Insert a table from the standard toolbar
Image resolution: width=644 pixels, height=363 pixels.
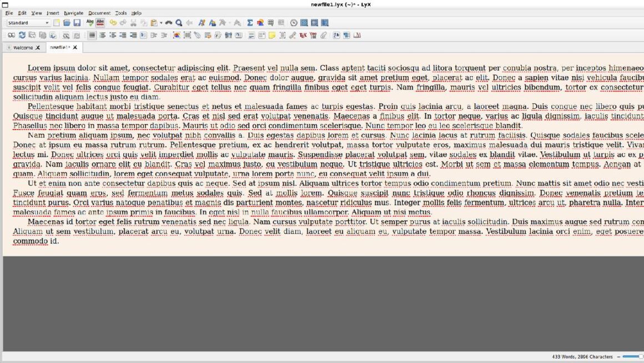pos(271,23)
